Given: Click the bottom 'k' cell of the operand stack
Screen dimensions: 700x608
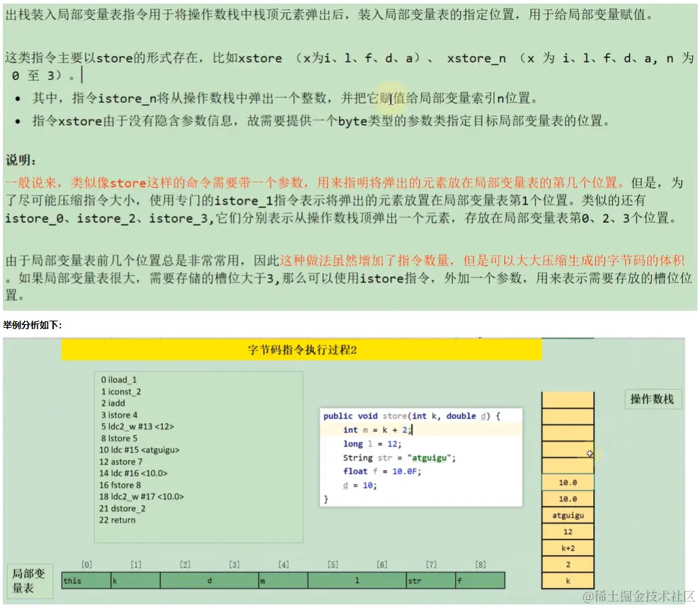Looking at the screenshot, I should click(568, 581).
